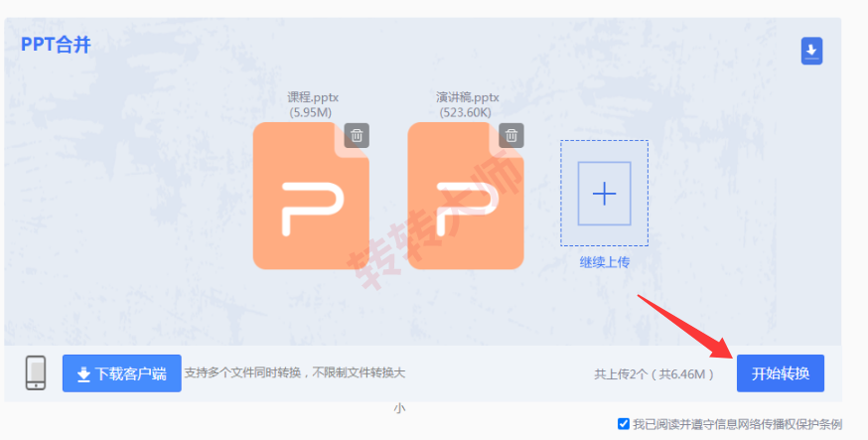The image size is (868, 440).
Task: Start conversion with 开始转换 button
Action: point(780,373)
